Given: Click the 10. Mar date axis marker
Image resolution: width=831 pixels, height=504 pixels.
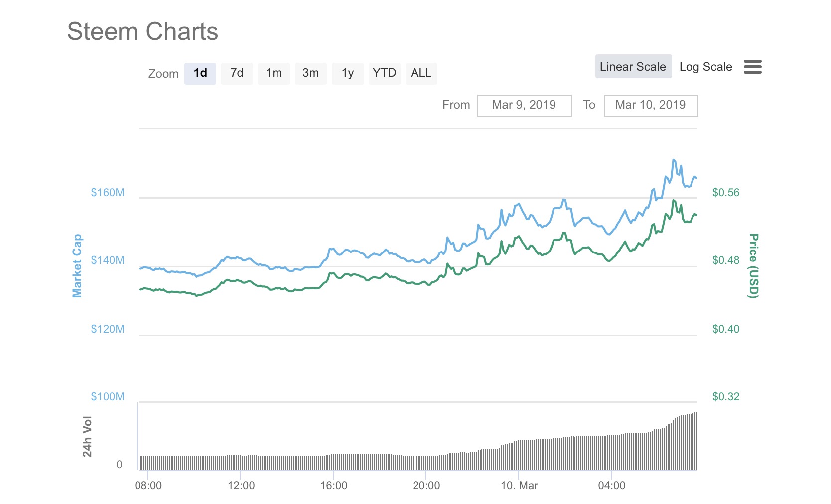Looking at the screenshot, I should click(x=519, y=486).
